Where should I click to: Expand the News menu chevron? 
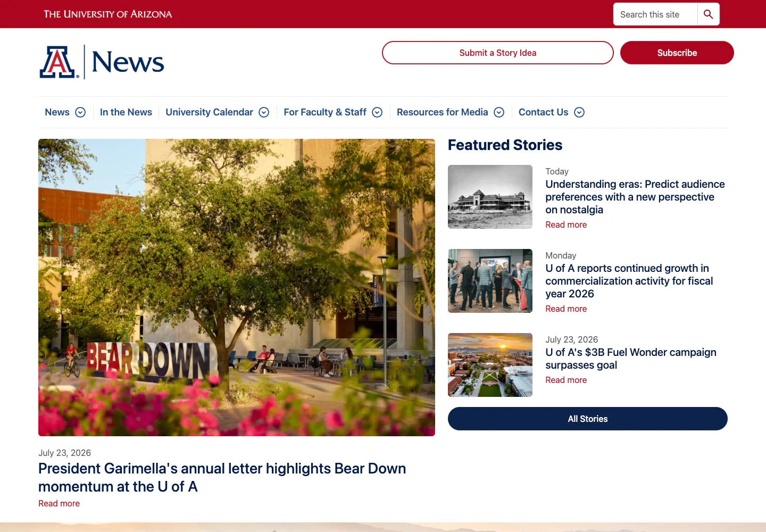click(x=80, y=112)
